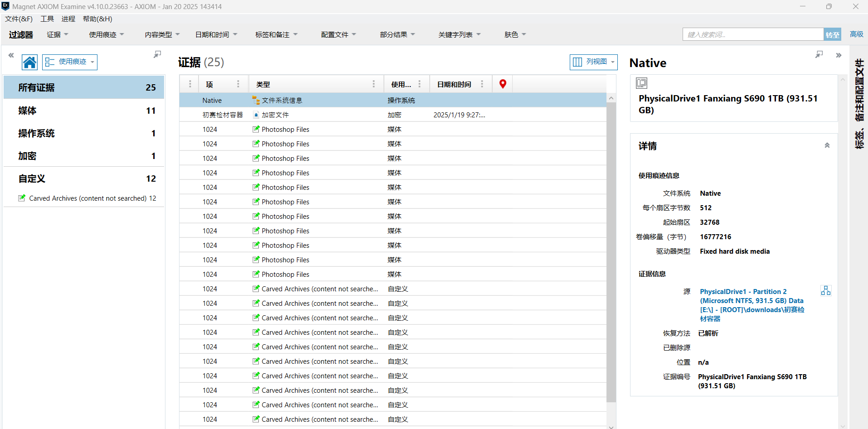Open the 帮助(&H) menu

pyautogui.click(x=97, y=19)
